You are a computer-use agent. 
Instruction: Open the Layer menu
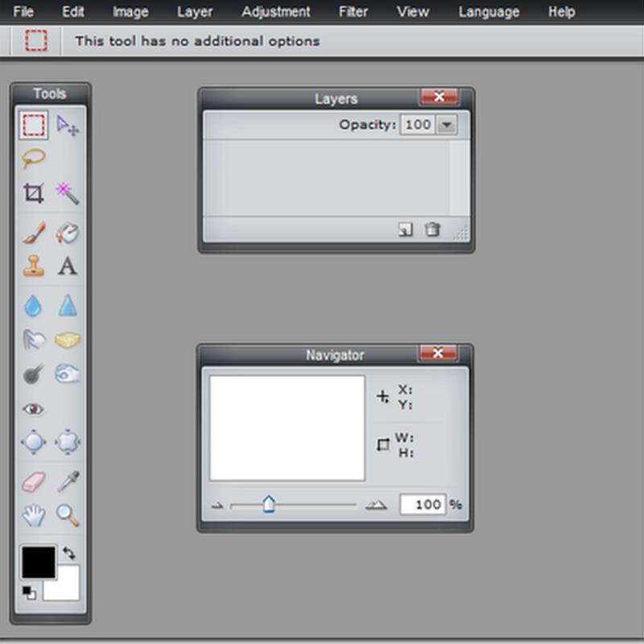click(195, 12)
